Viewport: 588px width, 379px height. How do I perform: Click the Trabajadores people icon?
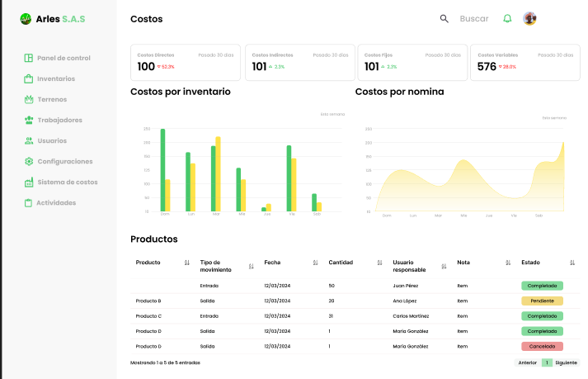[29, 120]
